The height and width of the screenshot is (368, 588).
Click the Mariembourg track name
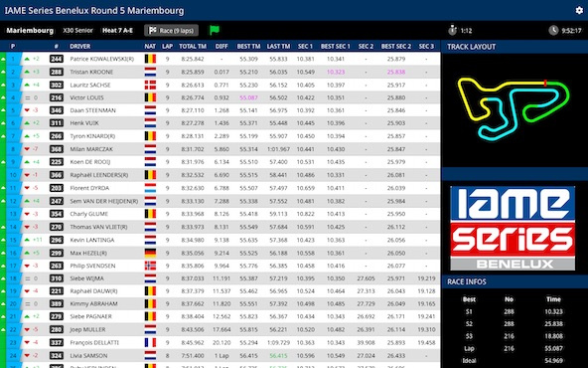30,31
